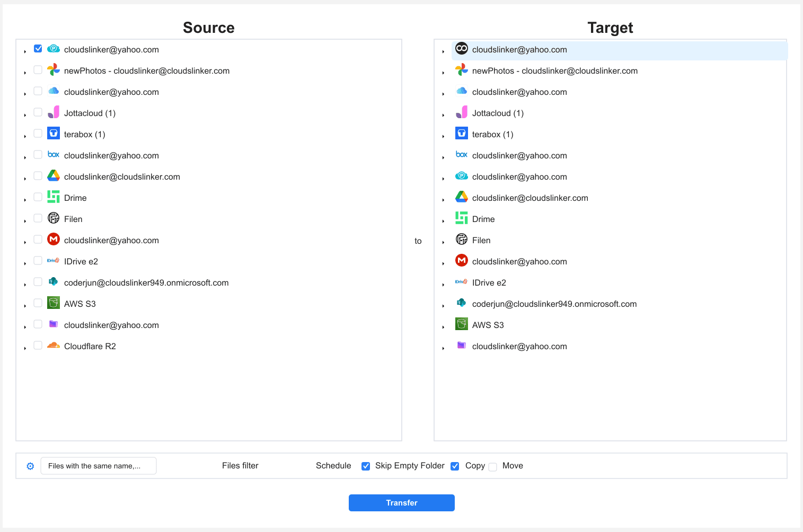Click the Drime icon in Target list
This screenshot has height=532, width=803.
pyautogui.click(x=462, y=218)
